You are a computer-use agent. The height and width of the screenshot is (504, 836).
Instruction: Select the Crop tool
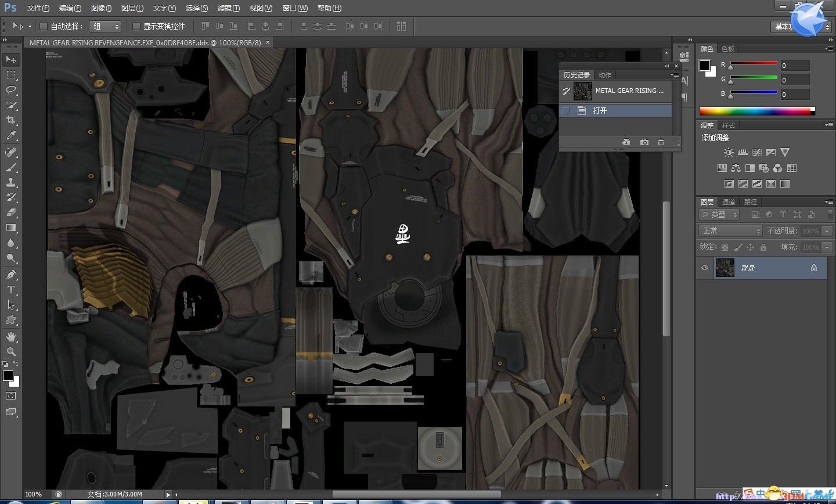tap(10, 120)
